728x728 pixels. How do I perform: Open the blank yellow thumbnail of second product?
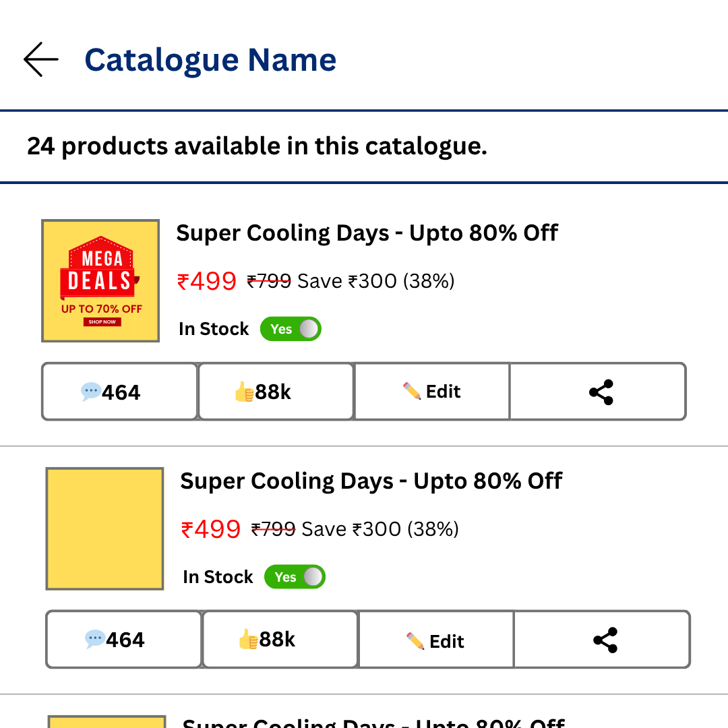(x=105, y=529)
